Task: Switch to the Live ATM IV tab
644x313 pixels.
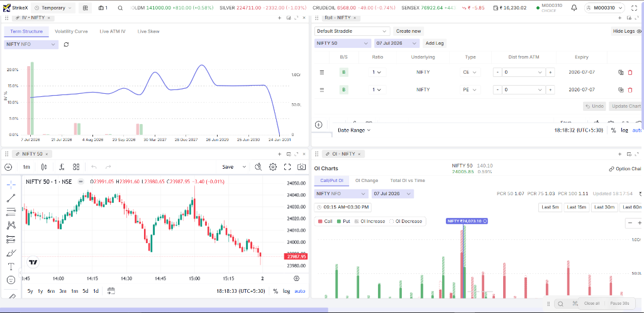Action: [x=112, y=31]
